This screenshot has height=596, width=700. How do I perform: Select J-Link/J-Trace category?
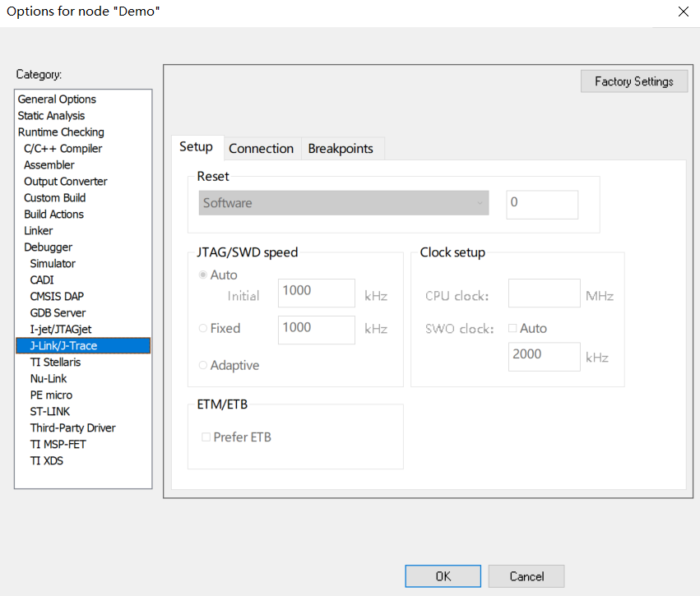83,346
